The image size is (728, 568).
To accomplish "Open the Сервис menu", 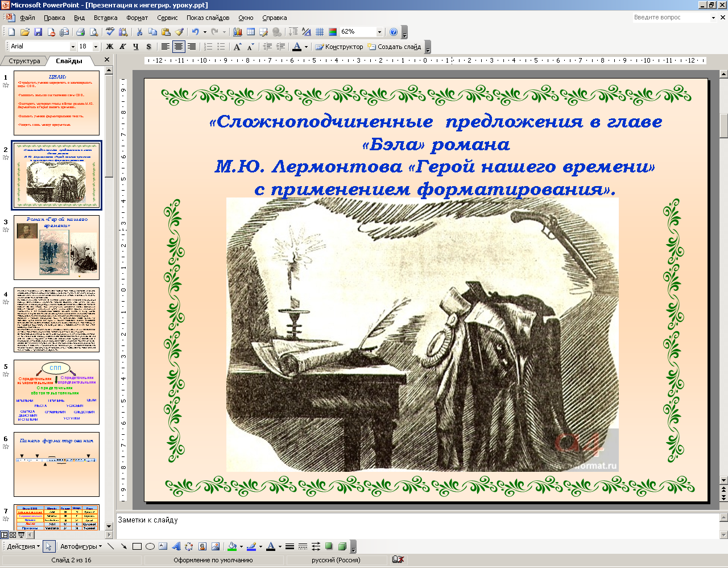I will pyautogui.click(x=167, y=18).
